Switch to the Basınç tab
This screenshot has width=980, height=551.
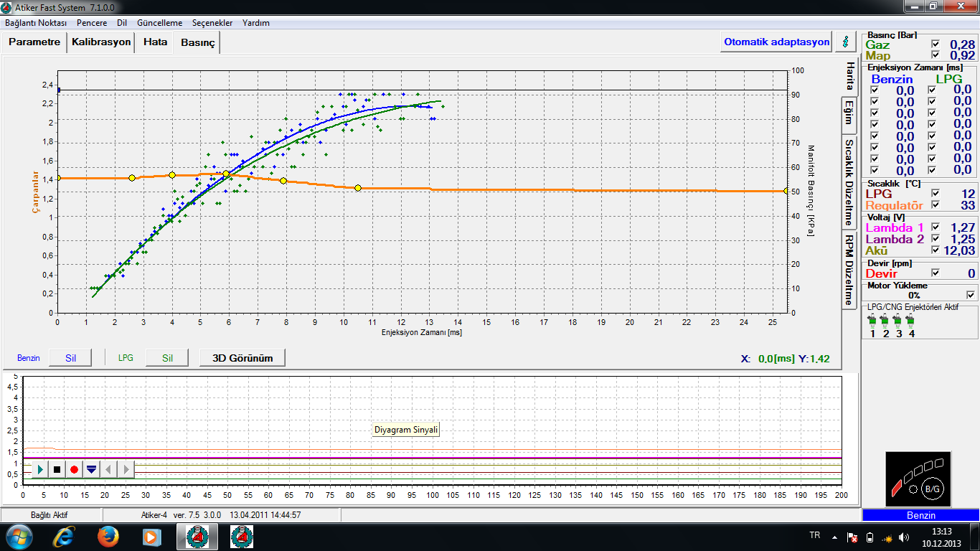coord(197,43)
